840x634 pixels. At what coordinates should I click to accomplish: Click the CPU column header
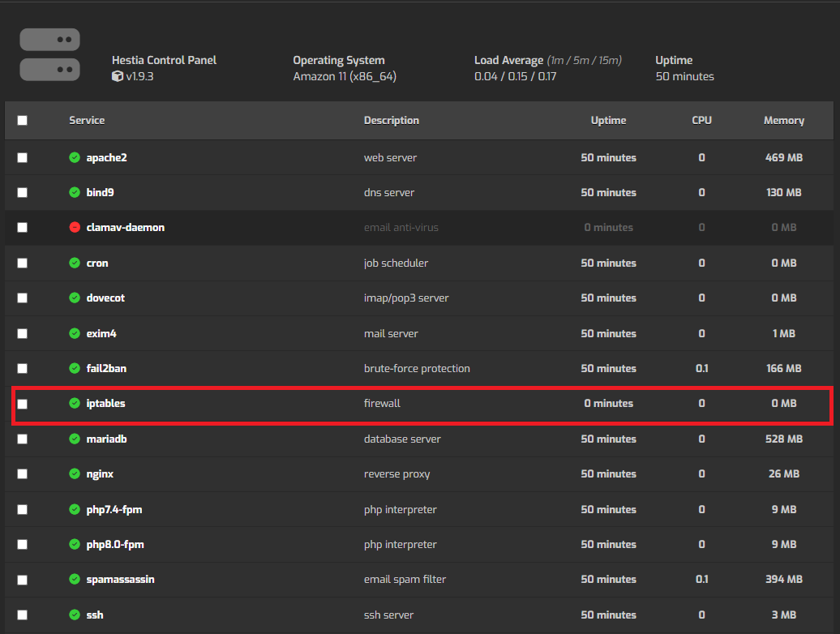point(702,121)
